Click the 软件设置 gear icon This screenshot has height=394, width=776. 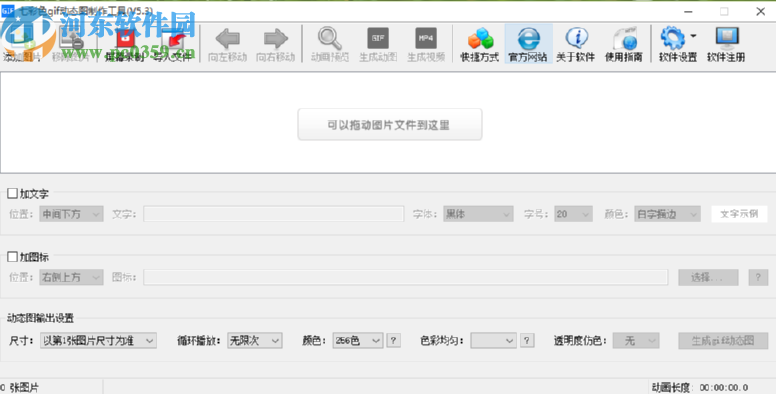tap(673, 39)
